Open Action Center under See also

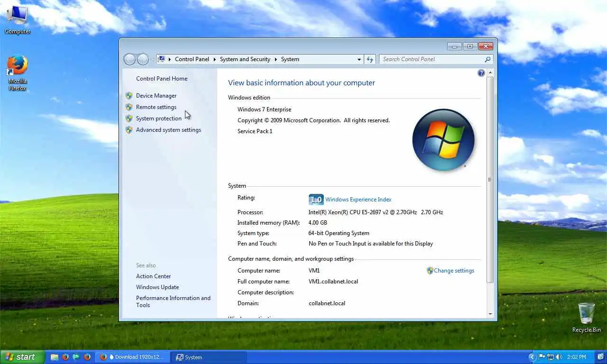[x=153, y=276]
